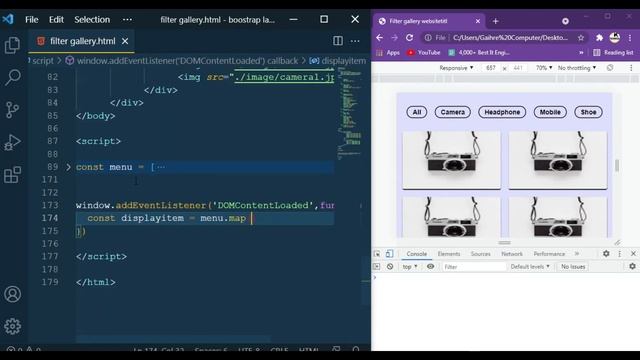
Task: Split the editor to the right
Action: pos(338,41)
